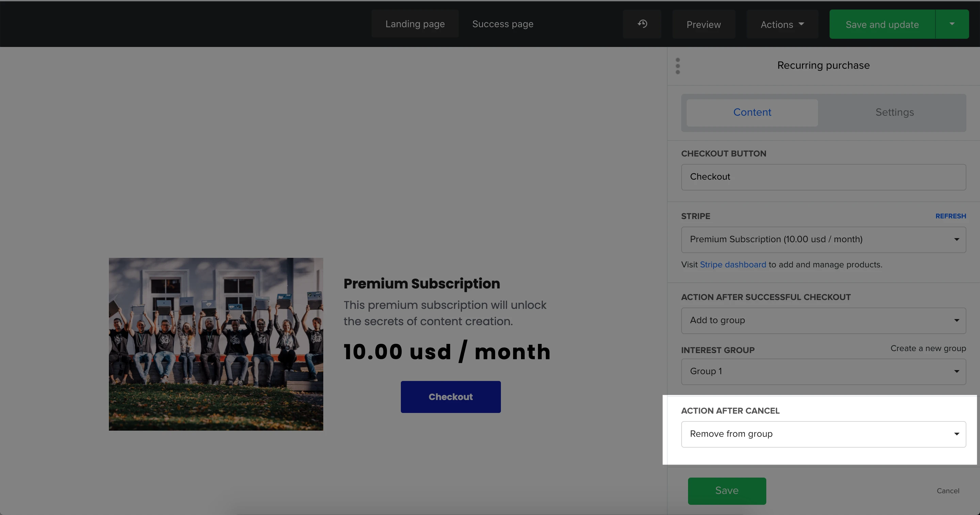Expand Action after successful checkout dropdown
This screenshot has width=980, height=515.
823,321
